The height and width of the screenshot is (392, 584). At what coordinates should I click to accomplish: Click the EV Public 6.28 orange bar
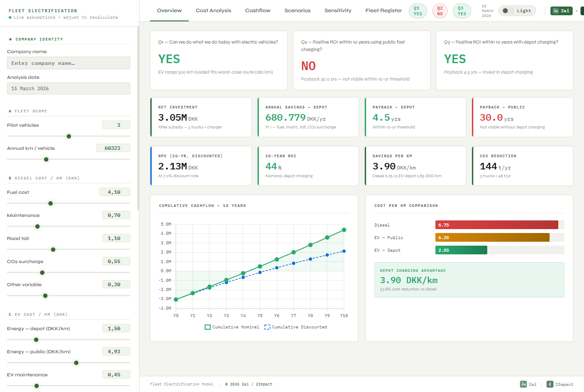pos(492,237)
